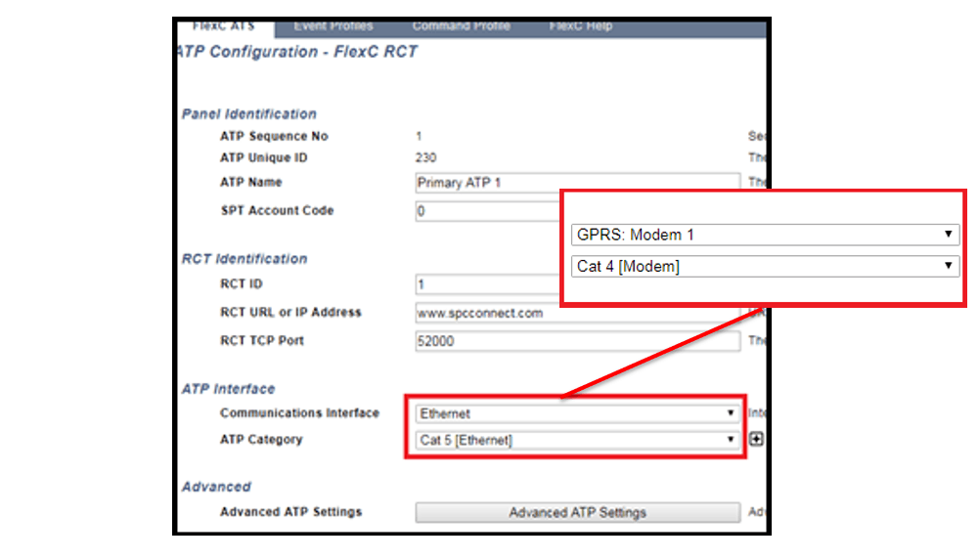Click the Communications Interface label text
Screen dimensions: 979x560
(299, 413)
